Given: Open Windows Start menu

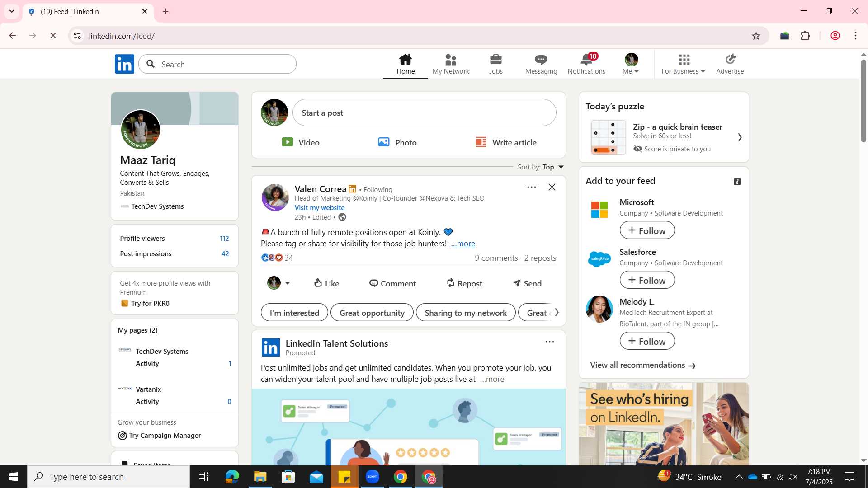Looking at the screenshot, I should [14, 477].
